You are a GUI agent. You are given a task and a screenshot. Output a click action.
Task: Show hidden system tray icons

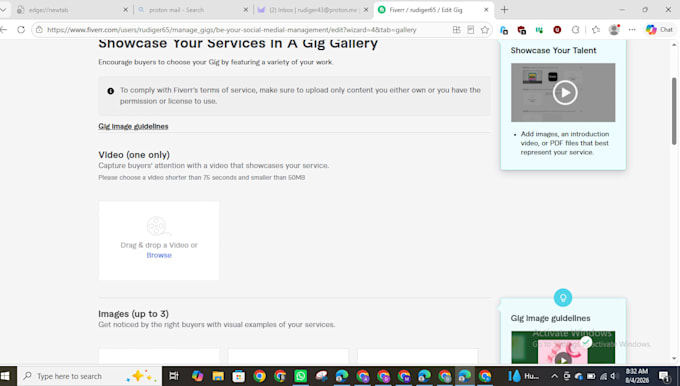tap(554, 376)
